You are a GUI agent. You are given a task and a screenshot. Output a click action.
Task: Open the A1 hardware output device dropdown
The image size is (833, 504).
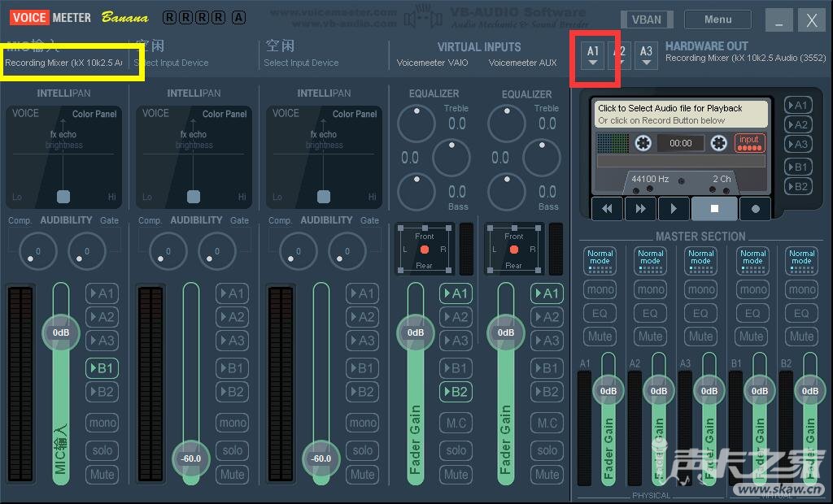click(593, 55)
